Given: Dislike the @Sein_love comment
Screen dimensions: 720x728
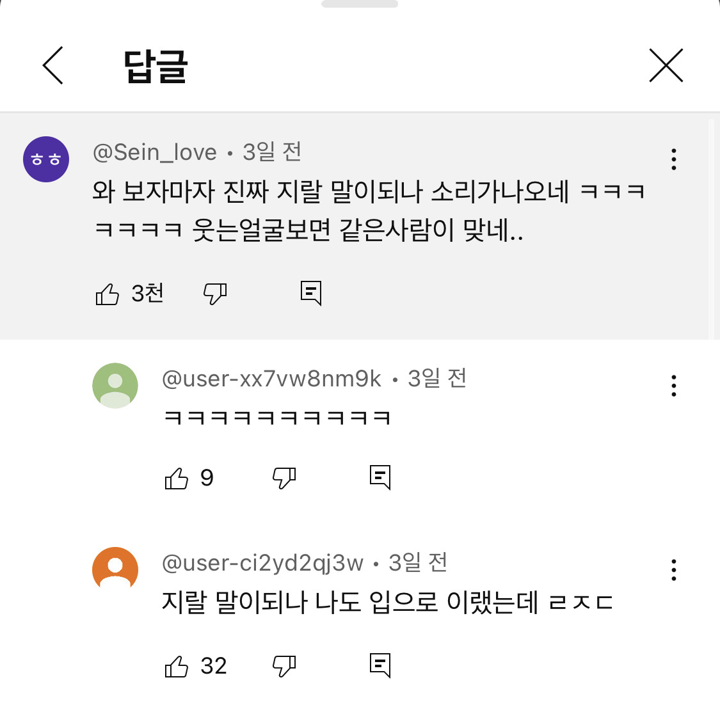Looking at the screenshot, I should (215, 294).
